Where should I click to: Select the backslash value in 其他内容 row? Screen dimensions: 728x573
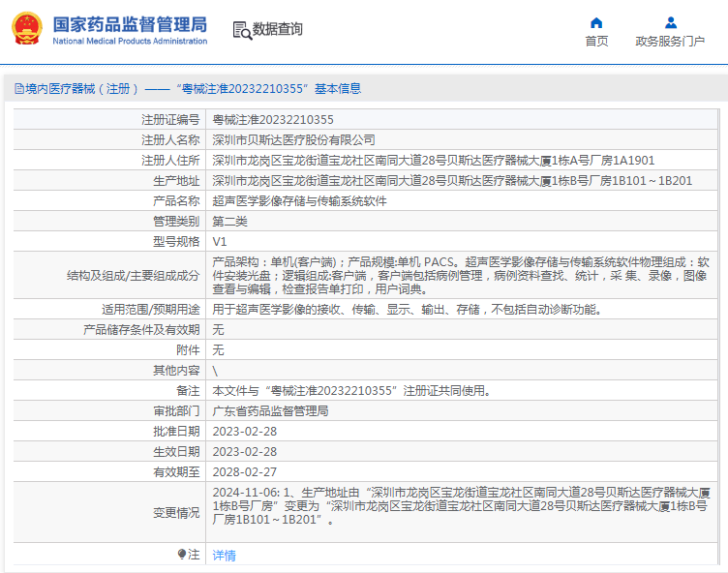click(x=215, y=371)
